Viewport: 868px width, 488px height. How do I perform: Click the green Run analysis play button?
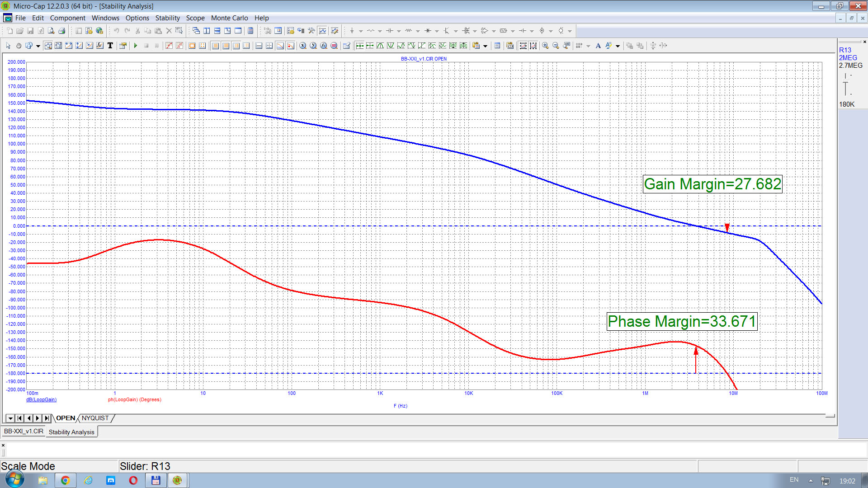tap(135, 46)
